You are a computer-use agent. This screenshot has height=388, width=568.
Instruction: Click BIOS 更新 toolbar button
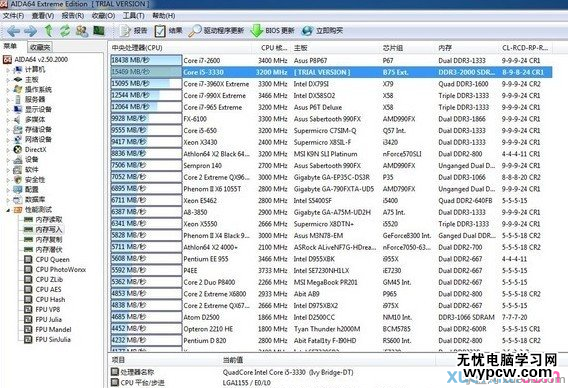pyautogui.click(x=272, y=31)
